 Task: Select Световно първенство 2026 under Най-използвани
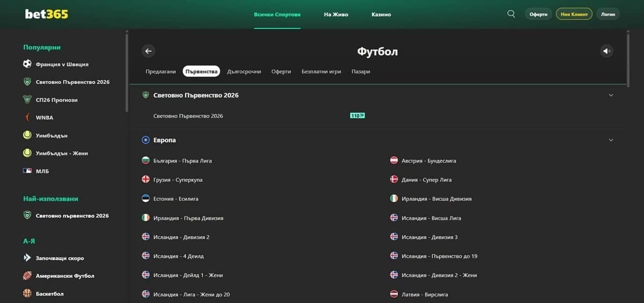[x=72, y=216]
